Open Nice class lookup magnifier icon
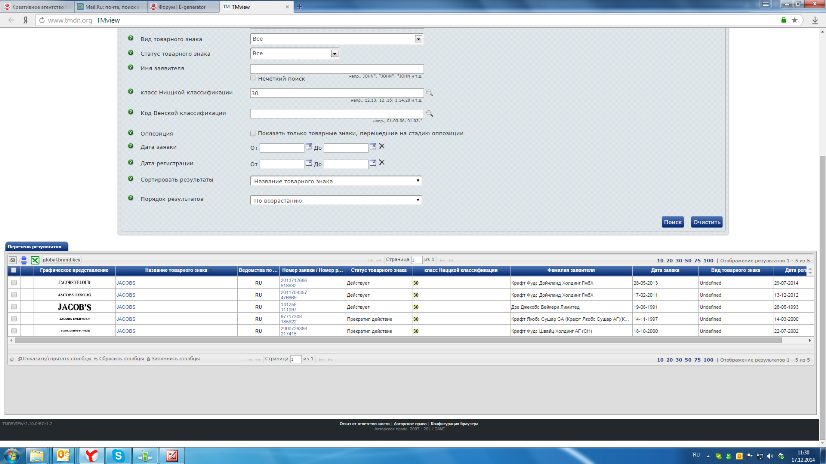Screen dimensions: 826x464 429,93
